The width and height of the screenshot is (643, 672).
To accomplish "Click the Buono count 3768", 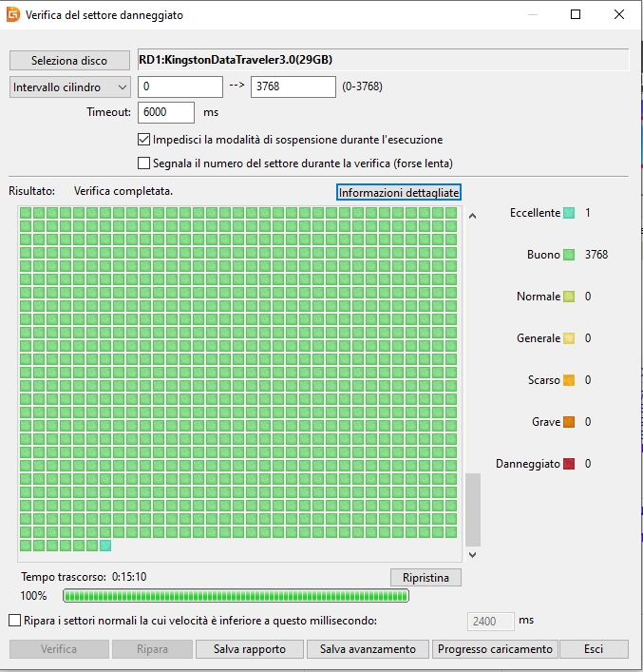I will [x=596, y=255].
